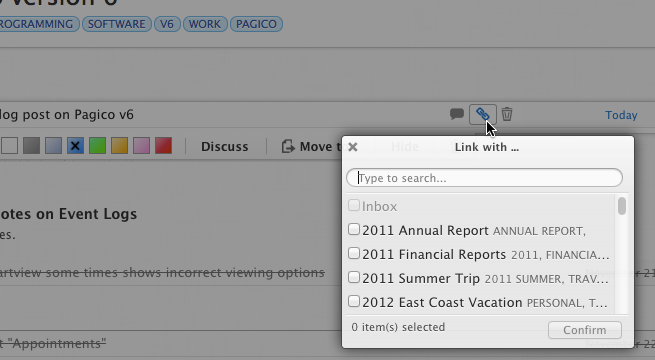Click the Today date link
The image size is (655, 360).
(621, 115)
